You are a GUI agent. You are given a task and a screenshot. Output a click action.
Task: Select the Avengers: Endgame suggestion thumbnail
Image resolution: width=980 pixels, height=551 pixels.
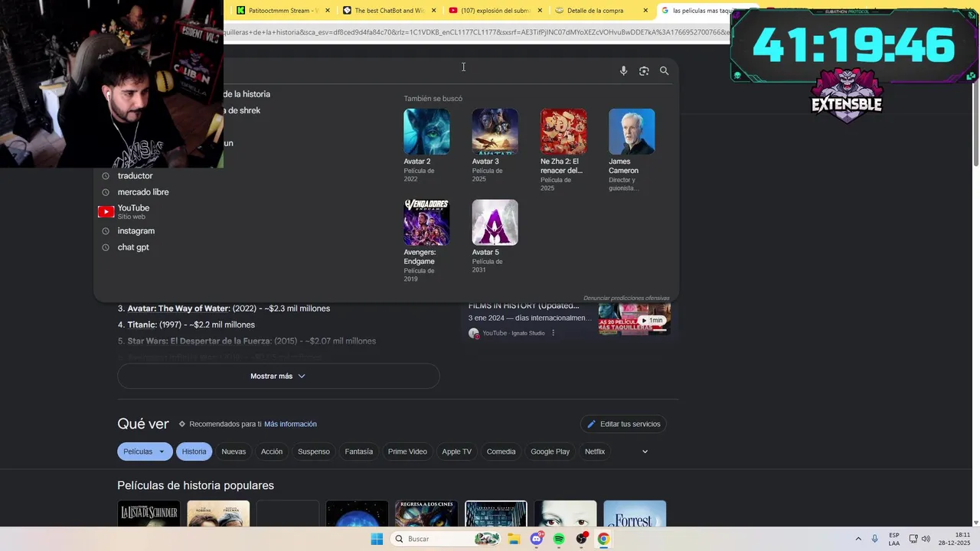(426, 223)
